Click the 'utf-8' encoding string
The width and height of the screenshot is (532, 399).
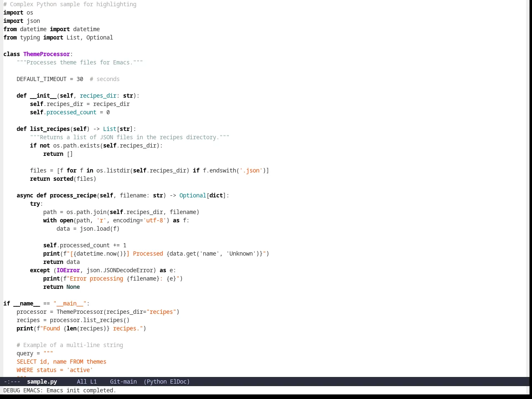pyautogui.click(x=155, y=220)
